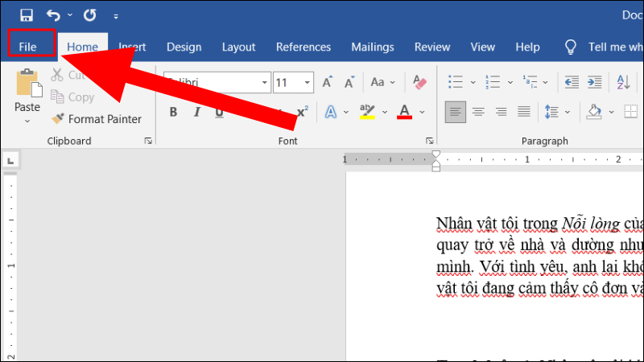Open Customize Quick Access Toolbar menu

116,16
